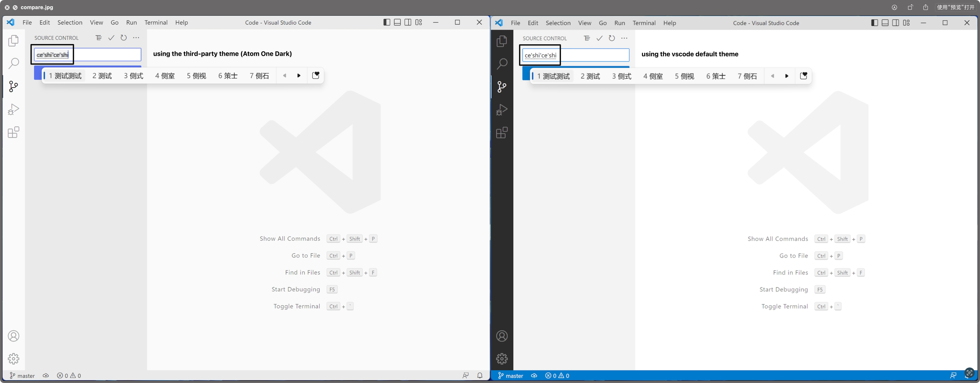The image size is (980, 383).
Task: Send feedback via the smiley status bar icon
Action: click(466, 375)
